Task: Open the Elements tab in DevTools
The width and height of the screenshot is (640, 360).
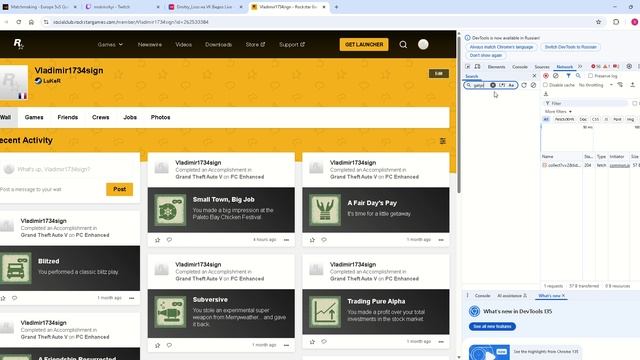Action: 496,67
